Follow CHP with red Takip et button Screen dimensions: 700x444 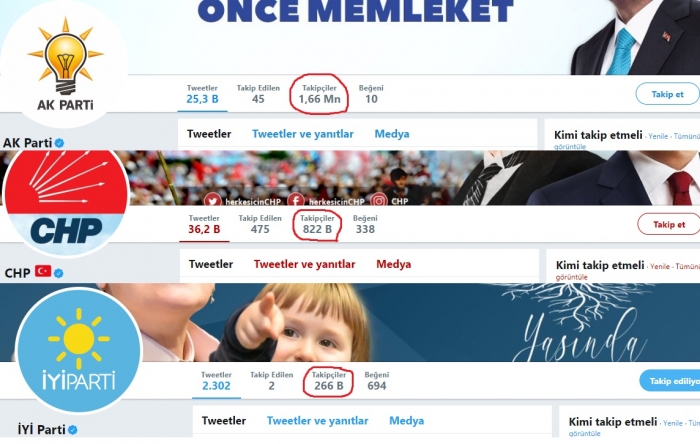coord(668,224)
